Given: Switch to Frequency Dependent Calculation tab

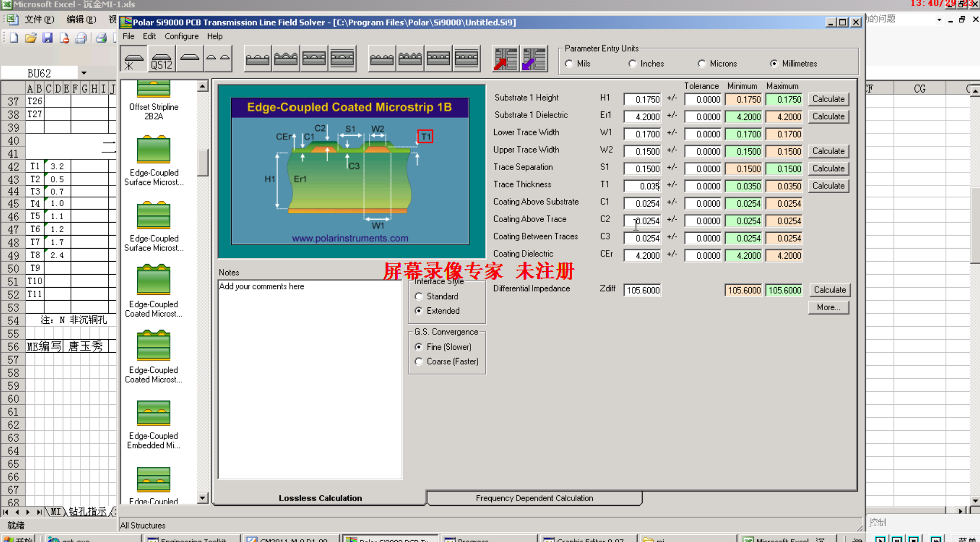Looking at the screenshot, I should point(534,498).
